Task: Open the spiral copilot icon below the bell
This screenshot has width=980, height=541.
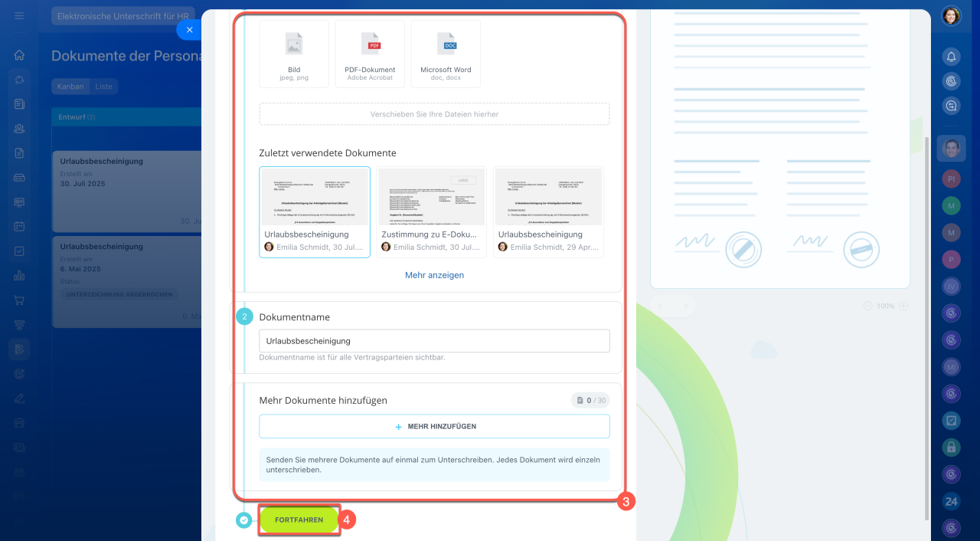Action: click(951, 81)
